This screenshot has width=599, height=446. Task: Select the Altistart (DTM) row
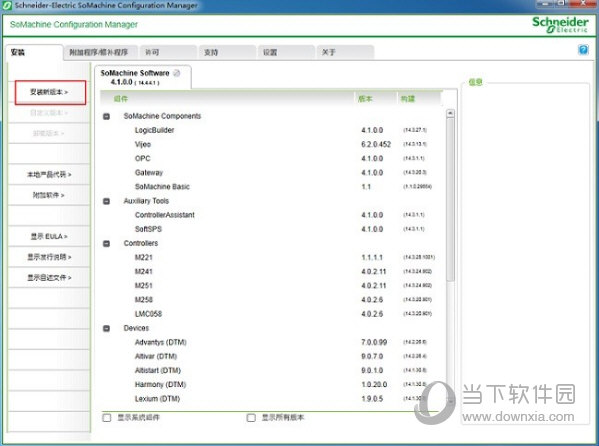click(271, 371)
